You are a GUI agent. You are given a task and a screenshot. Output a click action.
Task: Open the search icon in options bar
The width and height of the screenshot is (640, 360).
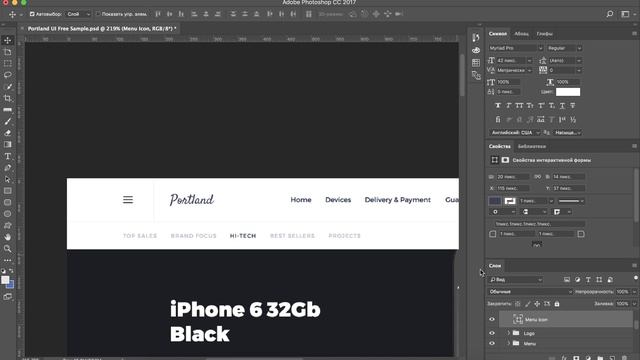tap(610, 14)
